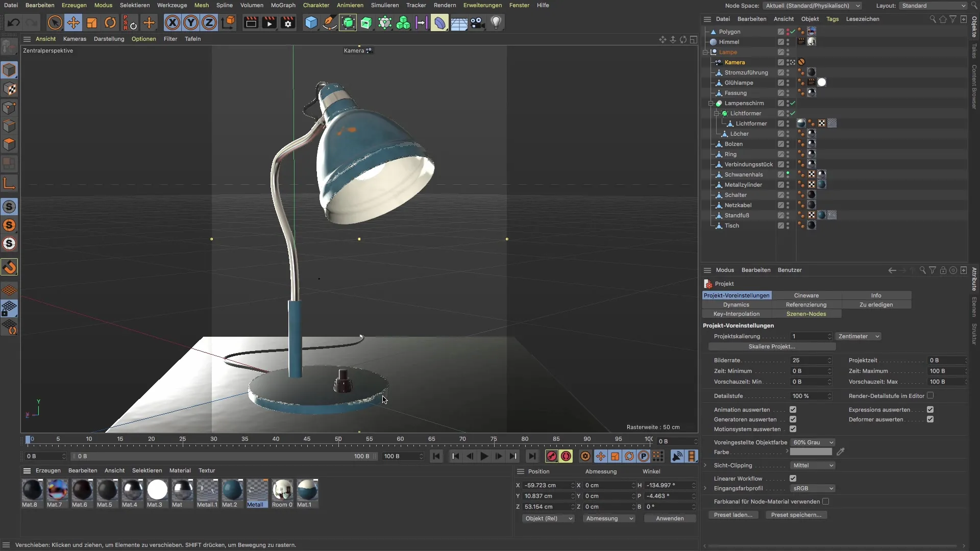The height and width of the screenshot is (551, 980).
Task: Open Eingangsfarbprofil sRGB dropdown
Action: pyautogui.click(x=813, y=488)
